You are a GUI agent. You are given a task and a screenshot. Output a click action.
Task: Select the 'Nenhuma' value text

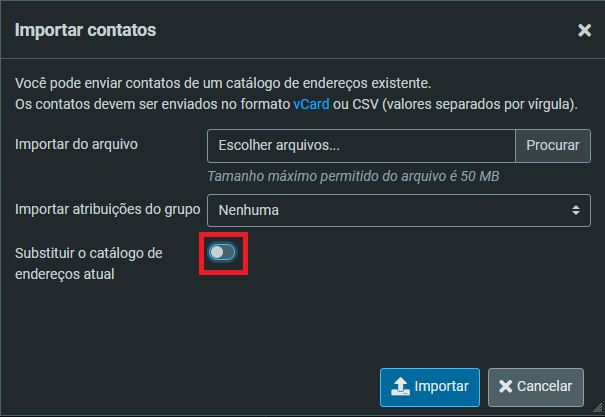pos(247,210)
